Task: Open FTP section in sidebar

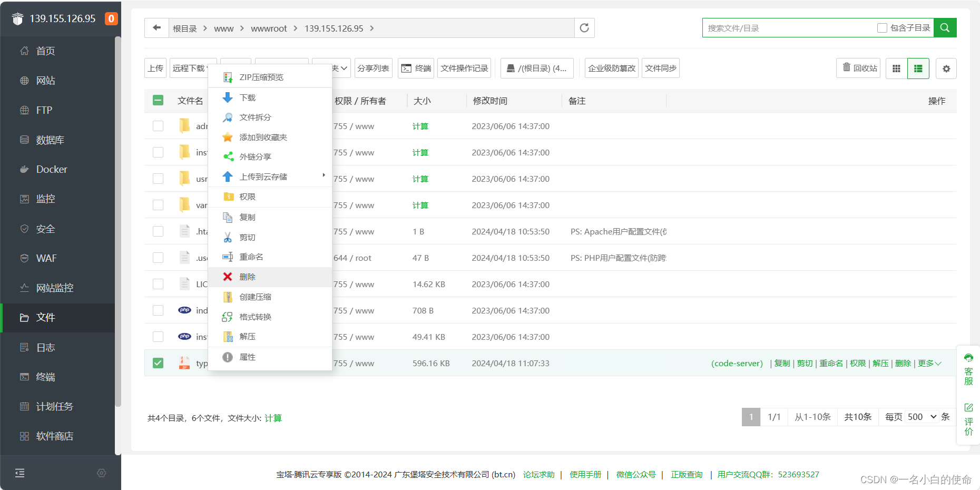Action: click(58, 110)
